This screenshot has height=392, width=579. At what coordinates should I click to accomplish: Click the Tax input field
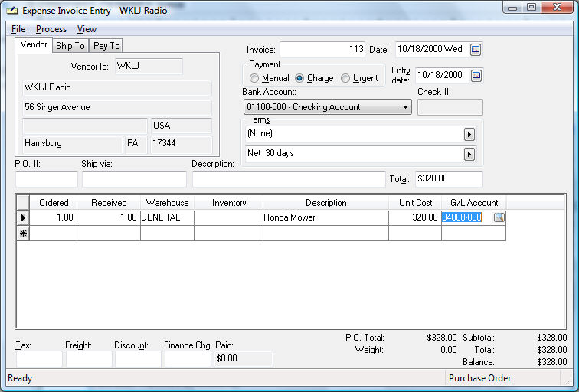click(x=39, y=359)
